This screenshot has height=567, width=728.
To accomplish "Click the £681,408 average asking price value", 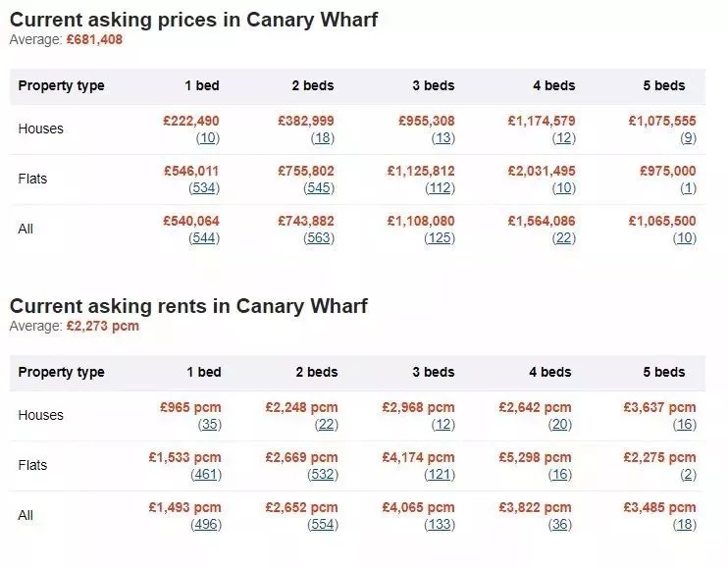I will (x=95, y=39).
